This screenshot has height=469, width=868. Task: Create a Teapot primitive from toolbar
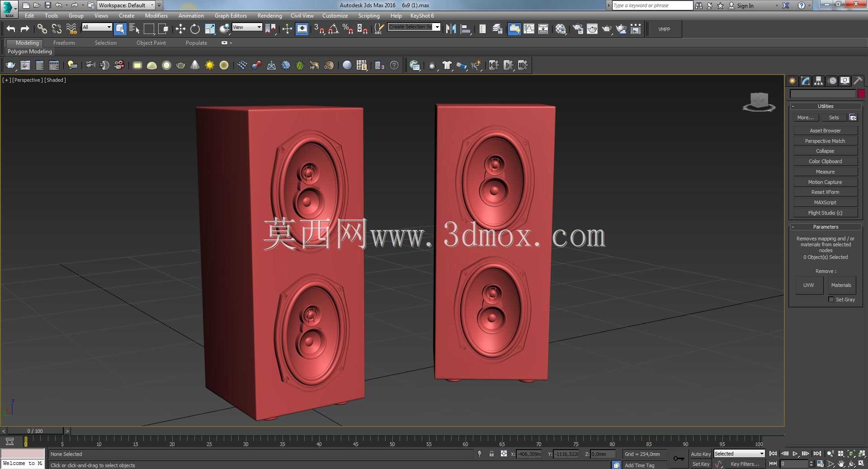coord(180,66)
